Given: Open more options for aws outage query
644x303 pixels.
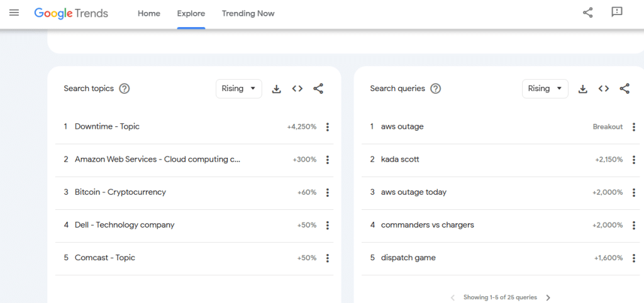Looking at the screenshot, I should pos(634,127).
